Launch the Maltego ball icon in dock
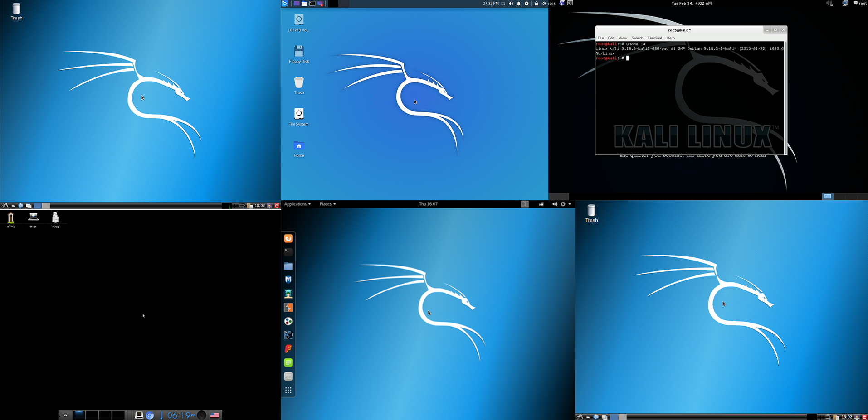 click(288, 321)
